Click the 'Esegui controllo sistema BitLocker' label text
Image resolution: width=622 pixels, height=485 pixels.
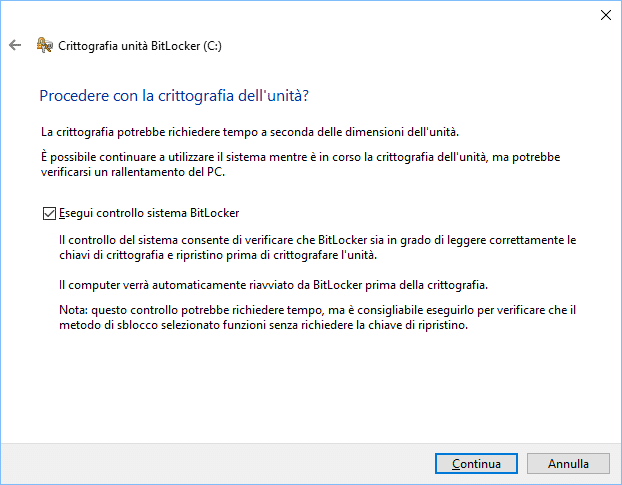click(x=149, y=213)
